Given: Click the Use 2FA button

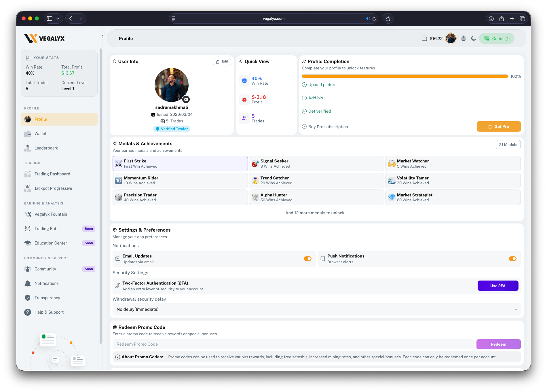Looking at the screenshot, I should [x=498, y=286].
